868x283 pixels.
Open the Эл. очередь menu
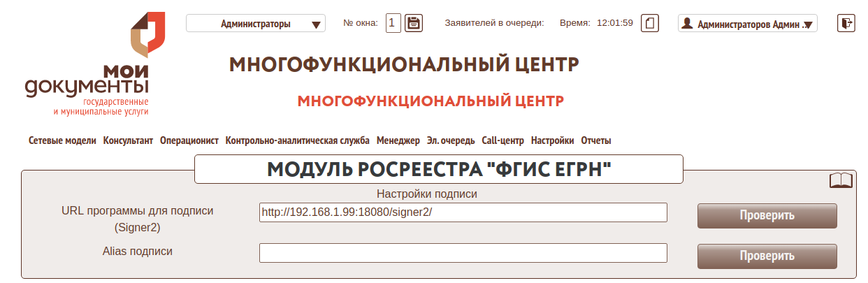point(451,140)
